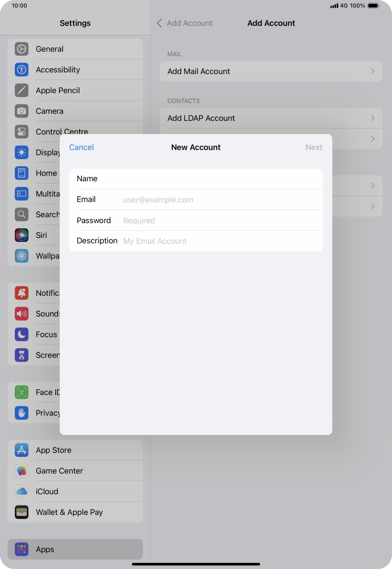This screenshot has height=569, width=392.
Task: Click the back chevron beside Add Account
Action: [x=159, y=23]
